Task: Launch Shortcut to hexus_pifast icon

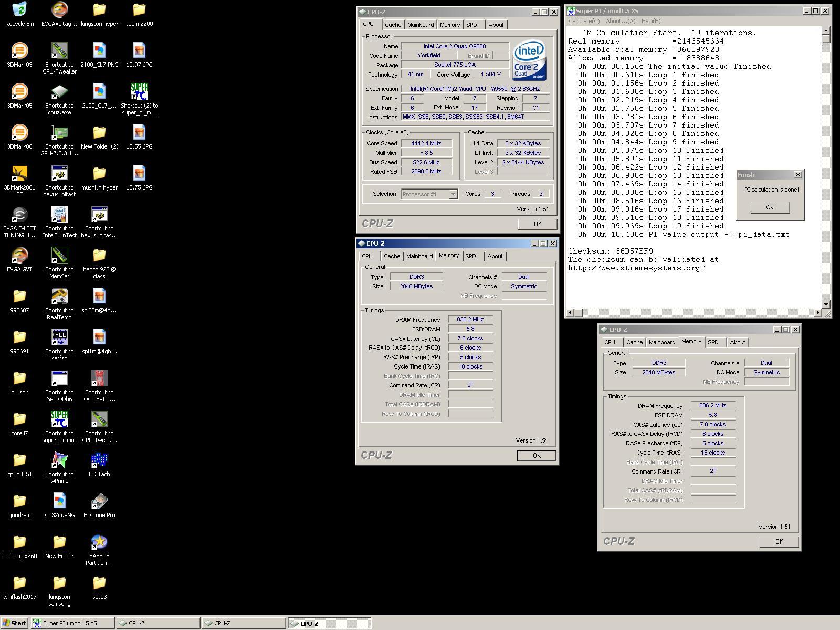Action: click(x=59, y=181)
